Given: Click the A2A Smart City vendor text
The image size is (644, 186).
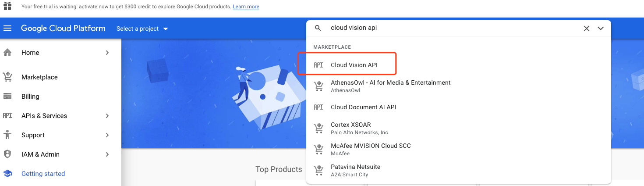Looking at the screenshot, I should coord(350,175).
